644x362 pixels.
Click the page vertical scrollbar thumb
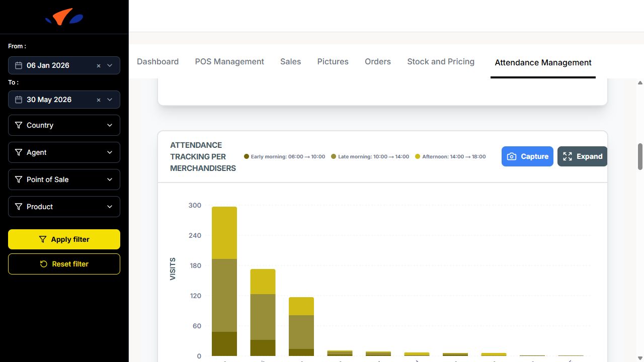click(640, 156)
